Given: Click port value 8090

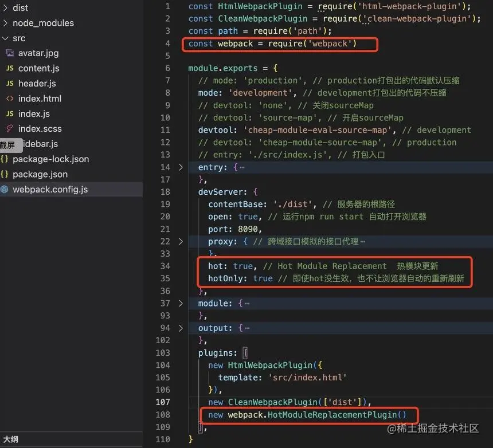Looking at the screenshot, I should (248, 229).
